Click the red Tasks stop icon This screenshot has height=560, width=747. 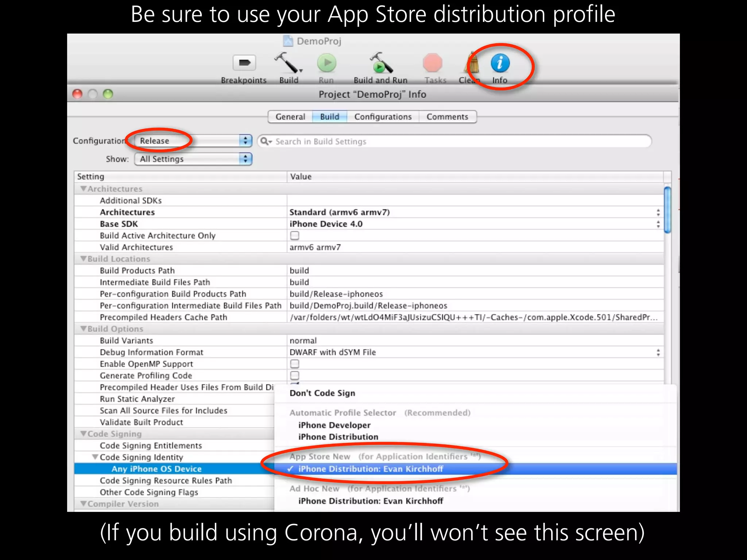pyautogui.click(x=433, y=63)
